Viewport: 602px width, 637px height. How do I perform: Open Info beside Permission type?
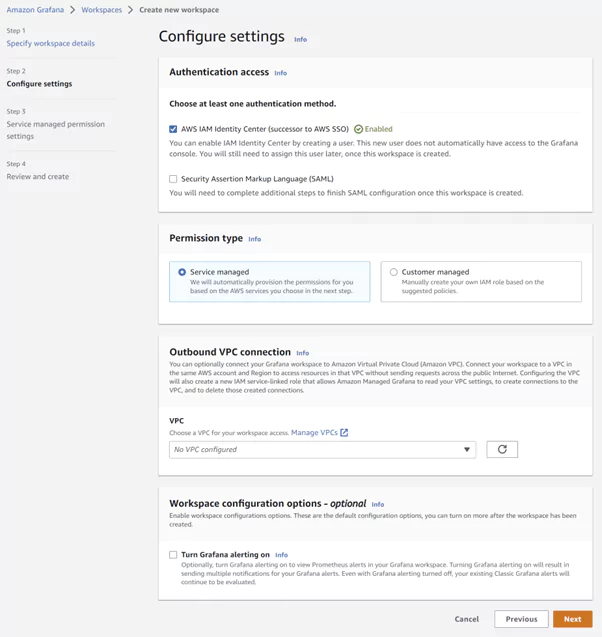(x=254, y=239)
